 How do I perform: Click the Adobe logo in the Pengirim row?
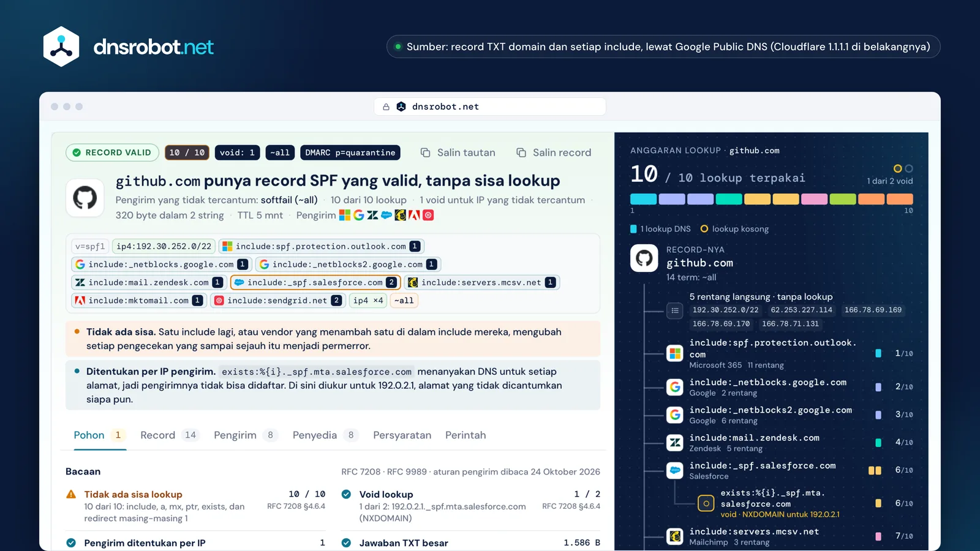point(414,215)
